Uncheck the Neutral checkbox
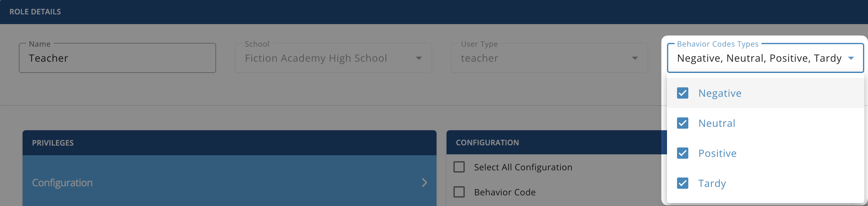This screenshot has width=868, height=206. coord(682,123)
